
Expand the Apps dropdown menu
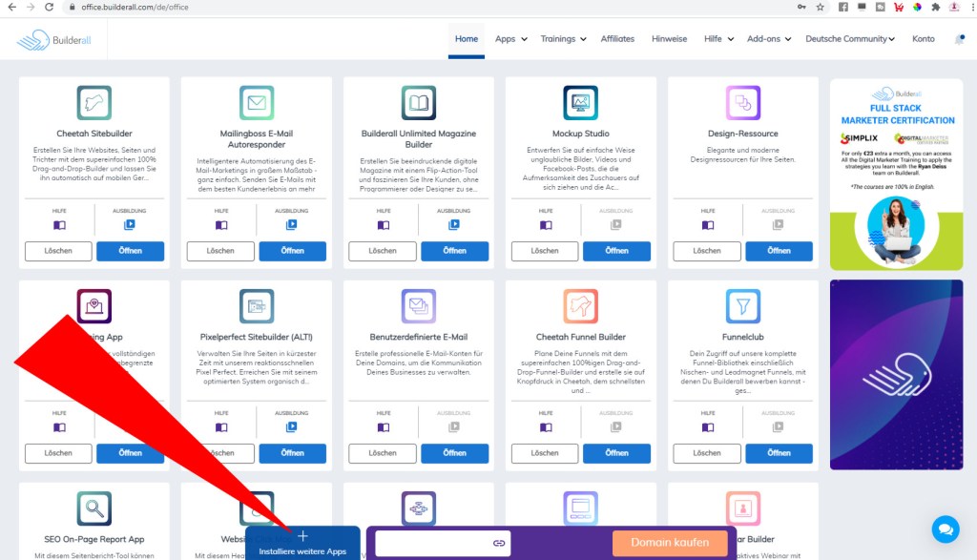coord(510,39)
